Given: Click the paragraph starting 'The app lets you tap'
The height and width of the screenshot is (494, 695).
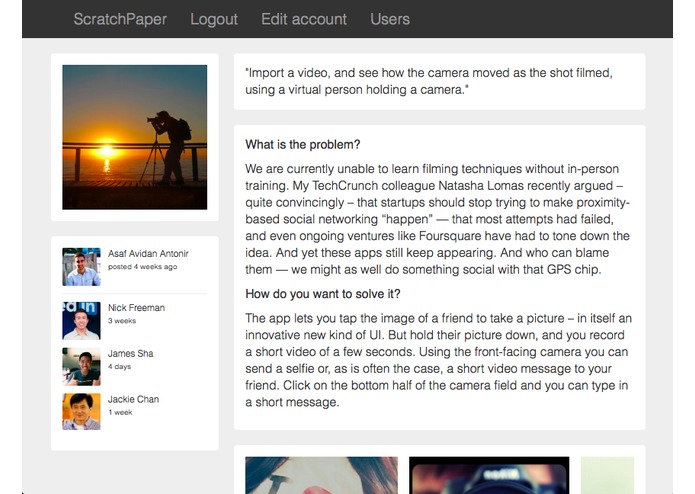Looking at the screenshot, I should 439,360.
